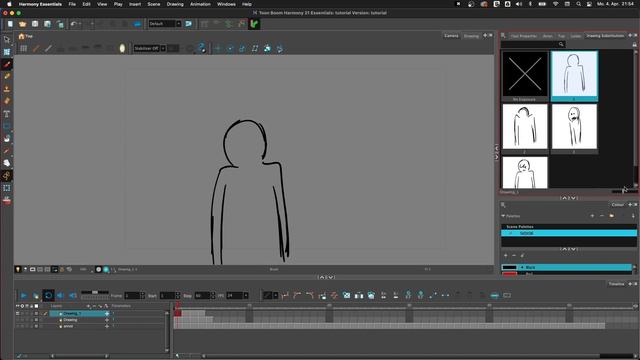640x360 pixels.
Task: Toggle the grid icon in Camera toolbar
Action: pyautogui.click(x=24, y=49)
